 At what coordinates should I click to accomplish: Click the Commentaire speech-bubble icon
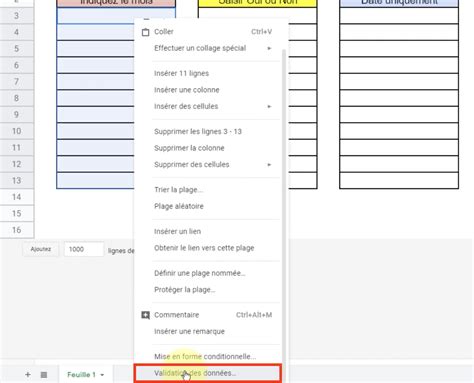click(145, 315)
